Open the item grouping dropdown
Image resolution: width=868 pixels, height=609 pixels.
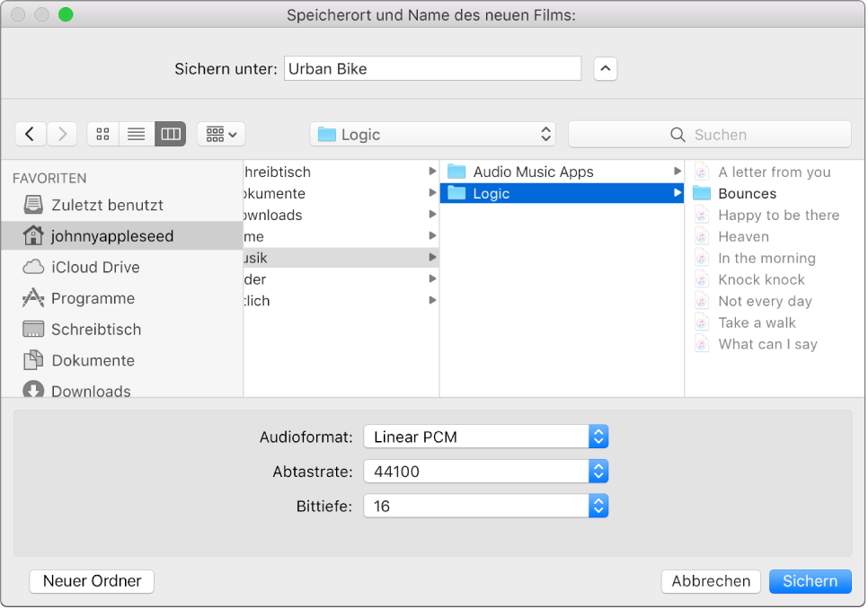pos(221,134)
